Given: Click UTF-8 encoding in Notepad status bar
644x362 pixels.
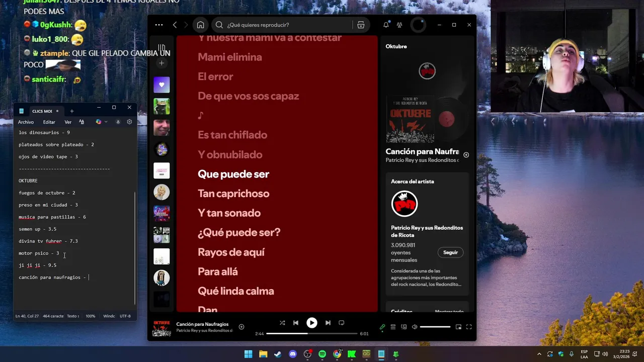Looking at the screenshot, I should coord(125,316).
